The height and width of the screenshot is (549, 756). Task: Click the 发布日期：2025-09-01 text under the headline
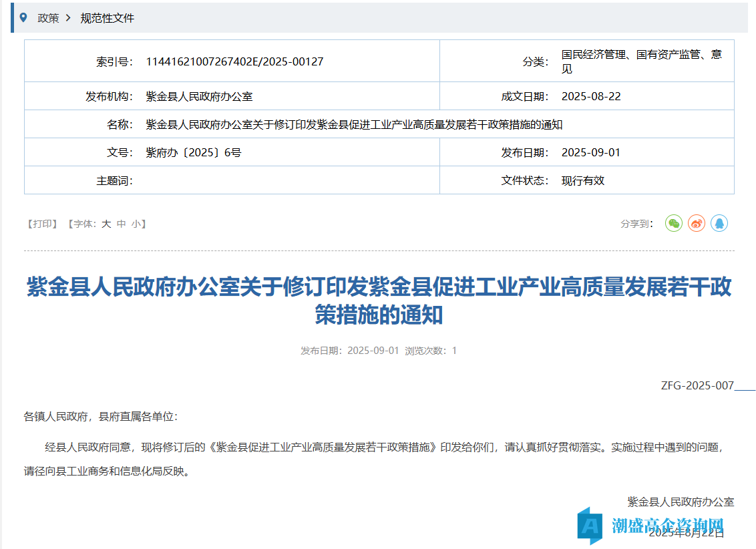[x=349, y=351]
